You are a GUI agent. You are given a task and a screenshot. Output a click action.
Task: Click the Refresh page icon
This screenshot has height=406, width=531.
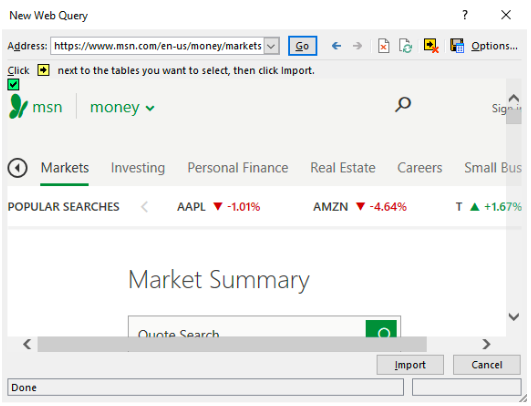(x=405, y=46)
